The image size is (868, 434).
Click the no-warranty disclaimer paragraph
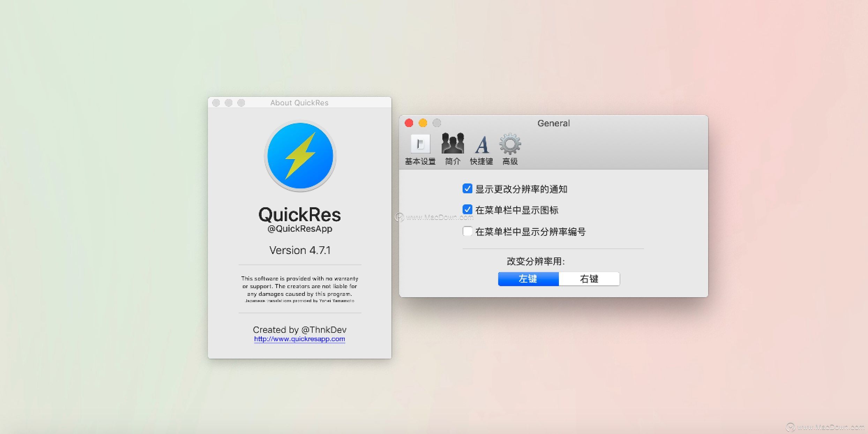(300, 286)
